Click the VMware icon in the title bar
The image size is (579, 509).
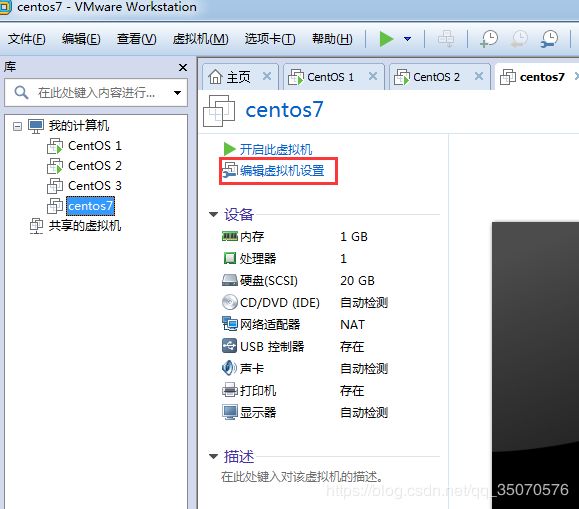(6, 7)
